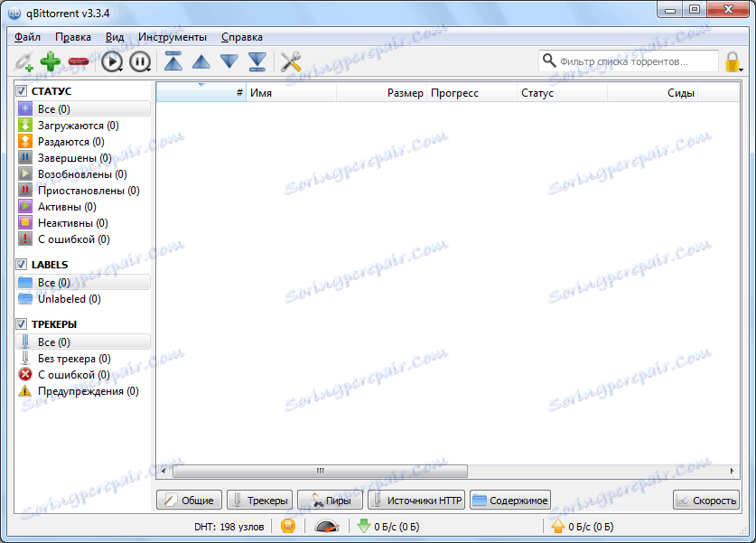Select 'Без трекера (0)' filter

83,359
